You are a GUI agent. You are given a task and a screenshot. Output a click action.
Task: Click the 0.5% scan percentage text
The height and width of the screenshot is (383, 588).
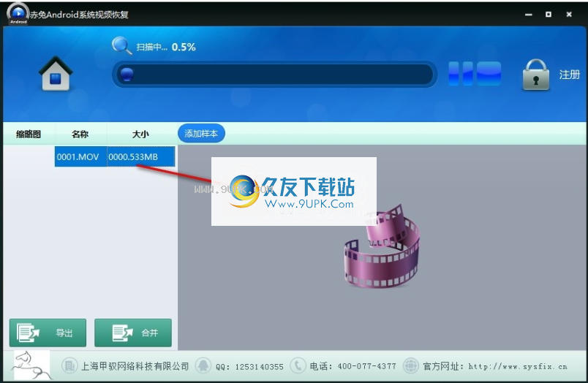pyautogui.click(x=184, y=48)
